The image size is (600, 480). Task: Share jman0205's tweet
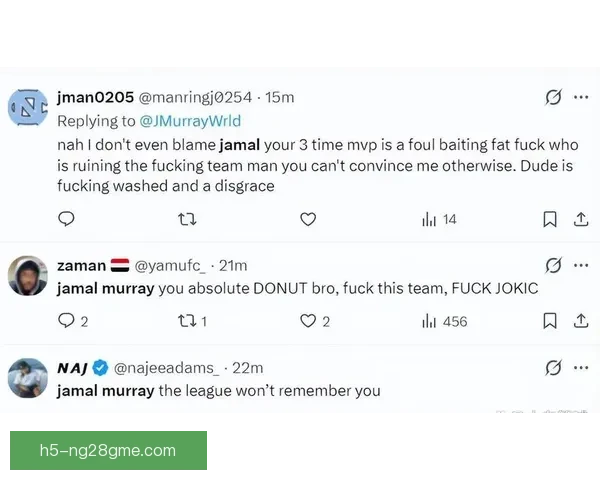(581, 219)
